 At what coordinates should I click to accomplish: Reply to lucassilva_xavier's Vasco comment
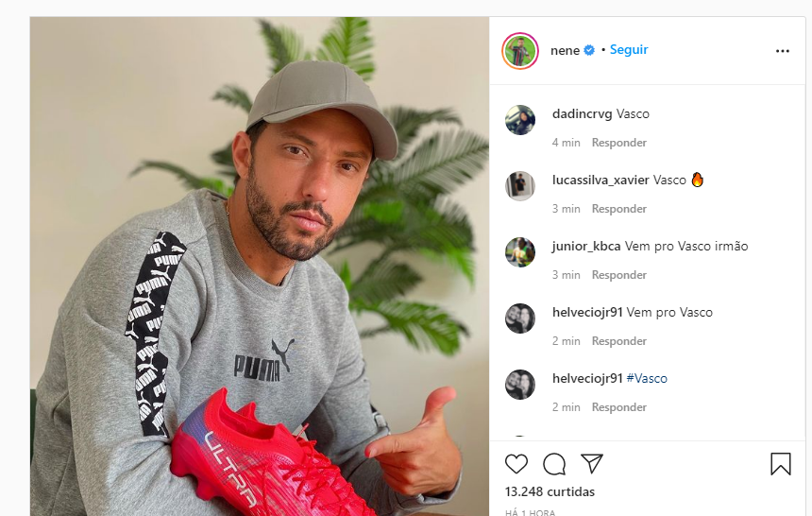618,209
